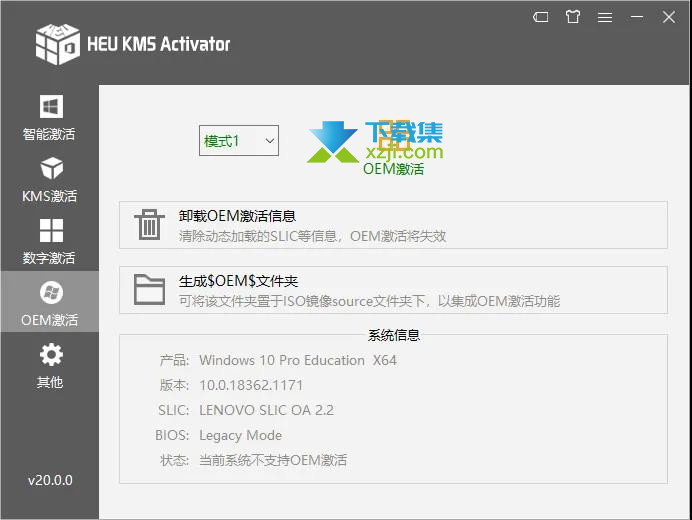Click the HEU KMS Activator cube logo
This screenshot has width=692, height=520.
(x=58, y=44)
